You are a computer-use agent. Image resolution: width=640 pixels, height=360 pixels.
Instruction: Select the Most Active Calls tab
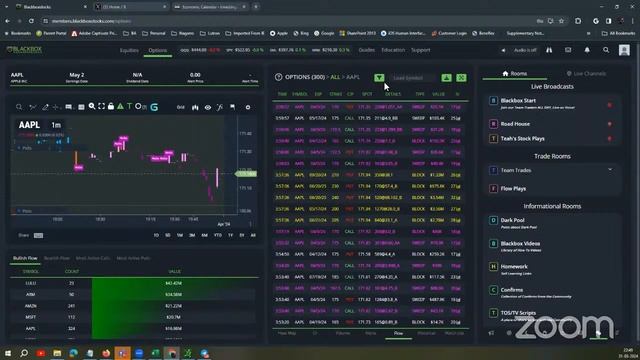(x=93, y=258)
